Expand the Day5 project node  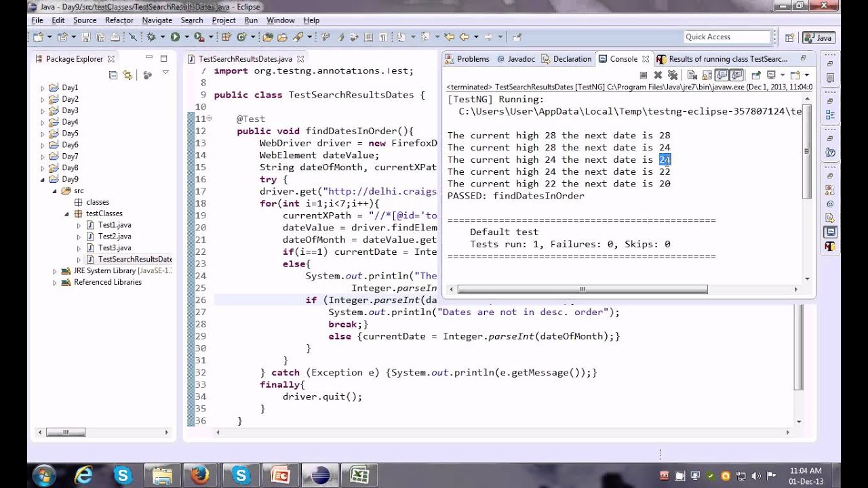pos(42,134)
